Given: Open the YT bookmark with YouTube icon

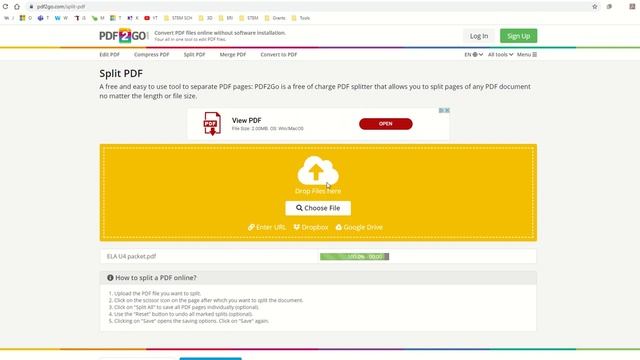Looking at the screenshot, I should pos(151,18).
